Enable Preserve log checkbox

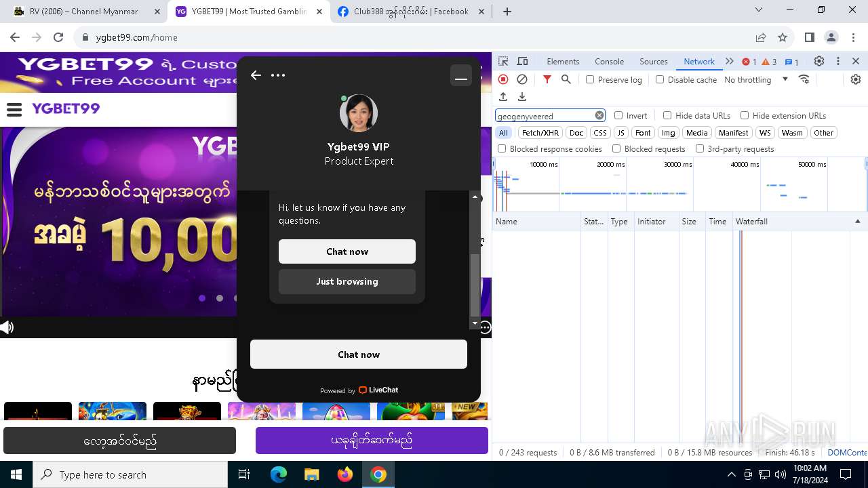click(590, 79)
